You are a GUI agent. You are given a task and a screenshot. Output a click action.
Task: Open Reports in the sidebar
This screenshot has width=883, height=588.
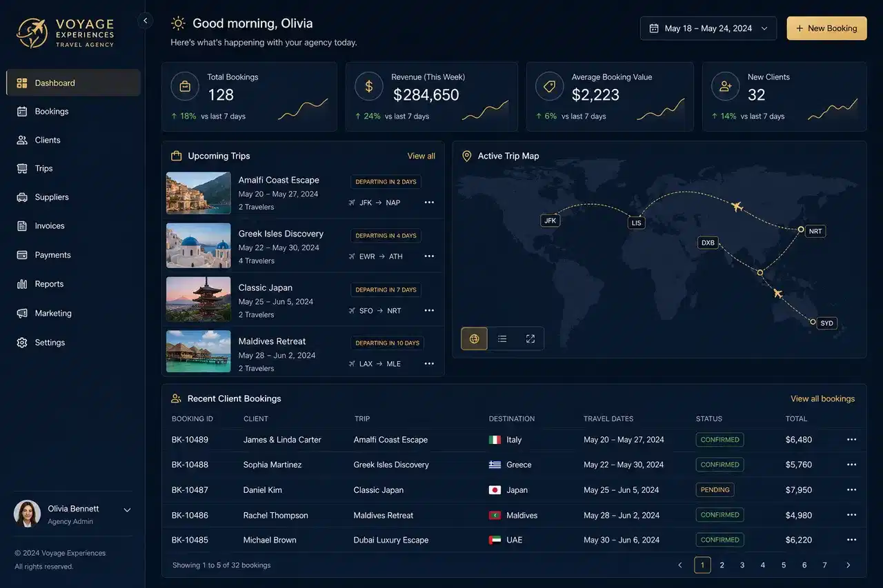click(73, 284)
